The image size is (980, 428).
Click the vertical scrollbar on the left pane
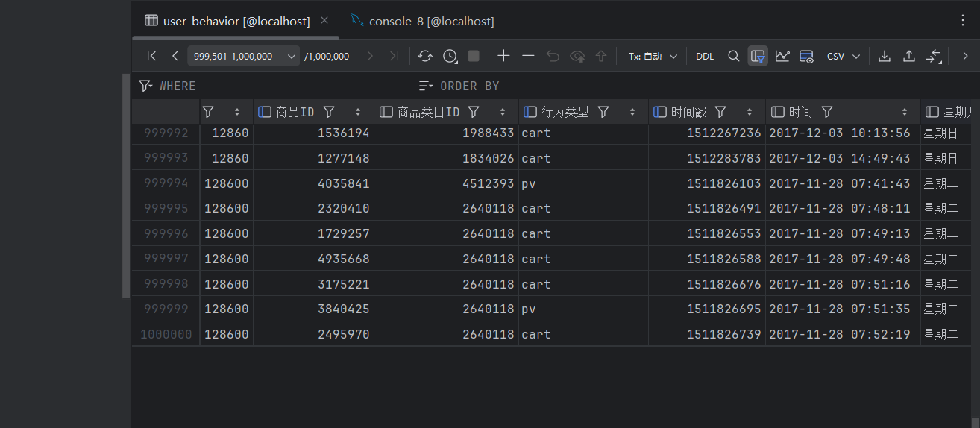pyautogui.click(x=126, y=186)
